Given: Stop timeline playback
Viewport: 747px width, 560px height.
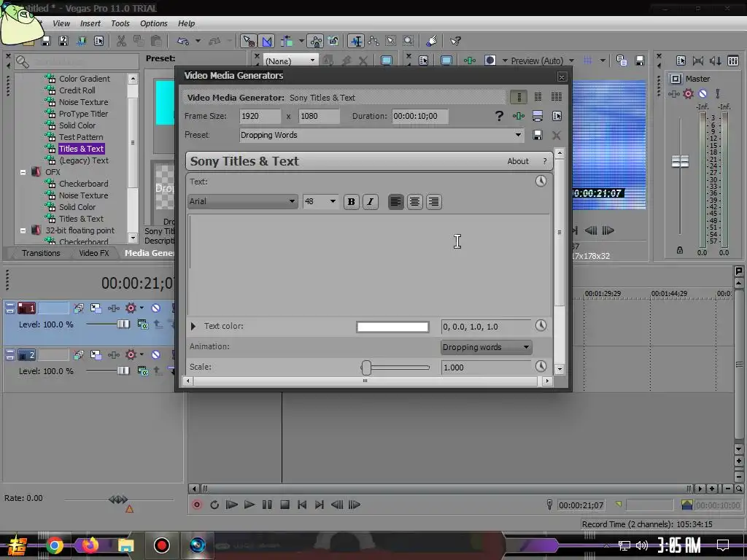Looking at the screenshot, I should 285,505.
